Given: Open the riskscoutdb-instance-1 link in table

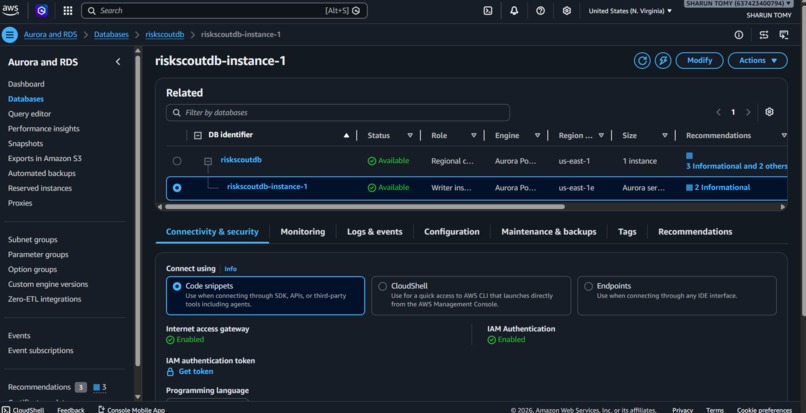Looking at the screenshot, I should (267, 187).
